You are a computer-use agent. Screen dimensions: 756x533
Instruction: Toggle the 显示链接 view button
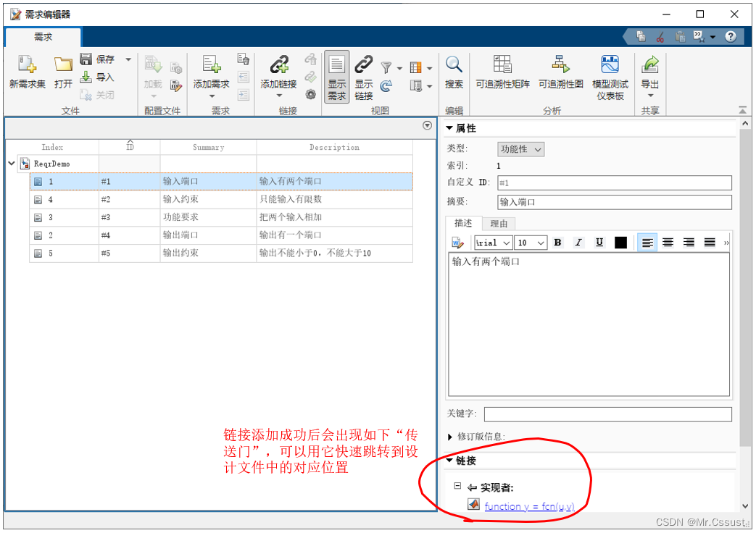[364, 76]
